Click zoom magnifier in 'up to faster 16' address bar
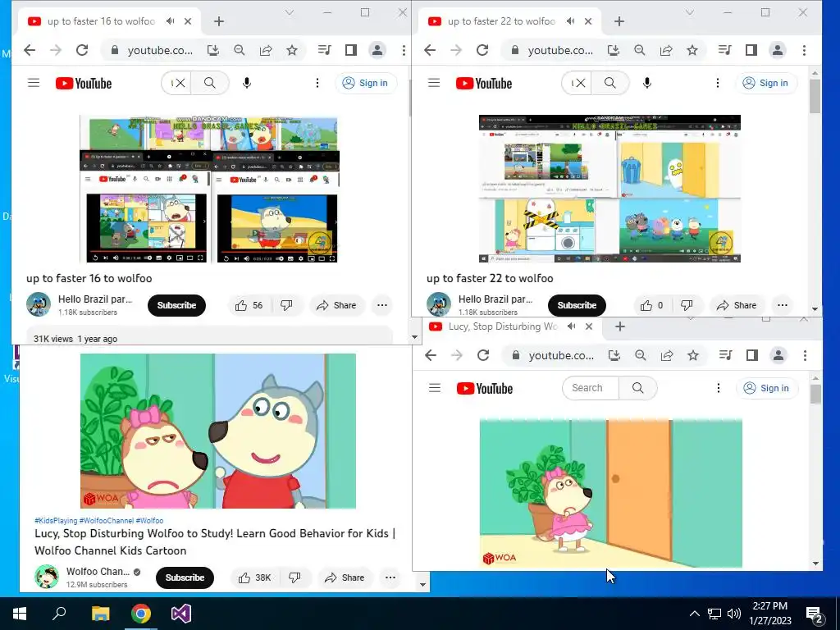The width and height of the screenshot is (840, 630). pyautogui.click(x=240, y=50)
